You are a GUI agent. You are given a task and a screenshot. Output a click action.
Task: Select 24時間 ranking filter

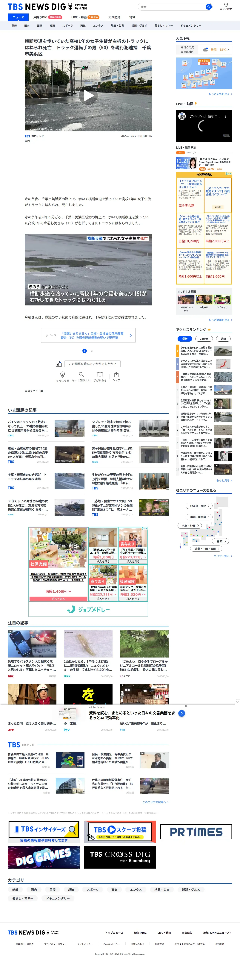(204, 339)
